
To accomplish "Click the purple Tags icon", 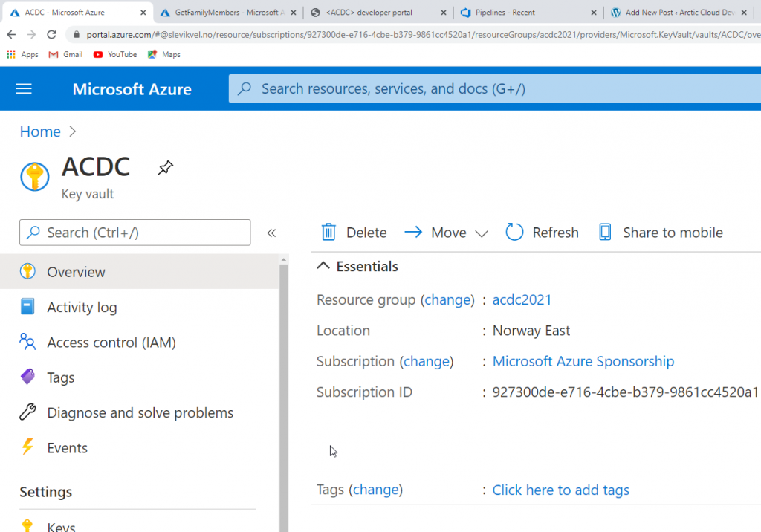I will tap(27, 377).
